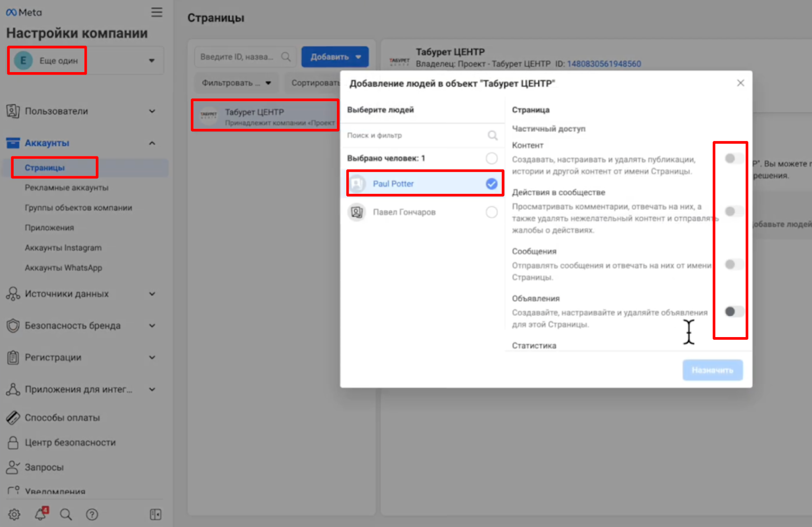Collapse the Аккаунты section chevron
812x527 pixels.
coord(152,143)
